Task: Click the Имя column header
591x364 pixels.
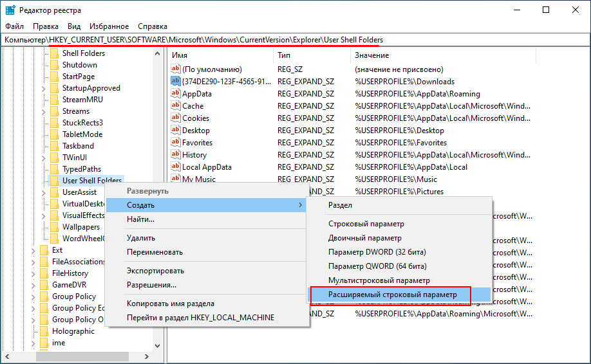Action: [221, 55]
